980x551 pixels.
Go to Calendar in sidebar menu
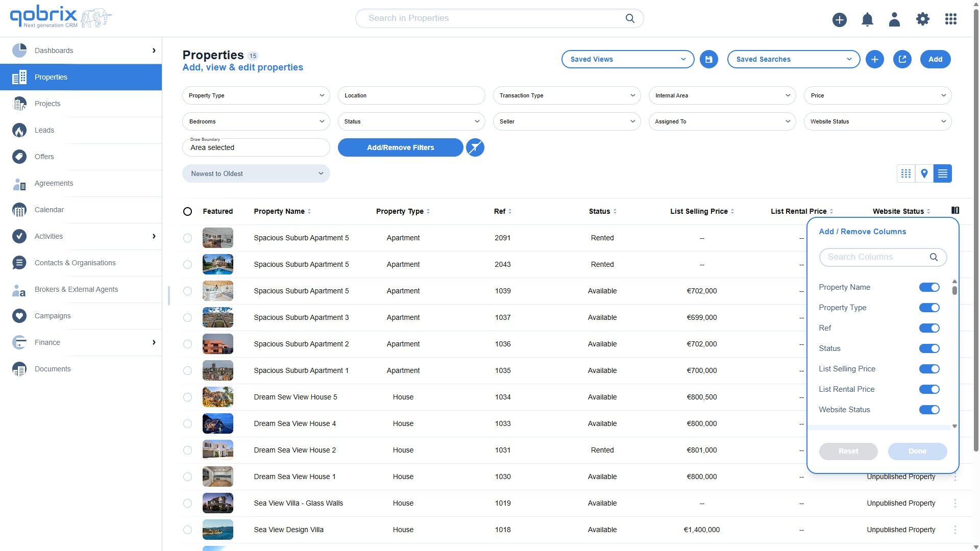(x=49, y=210)
